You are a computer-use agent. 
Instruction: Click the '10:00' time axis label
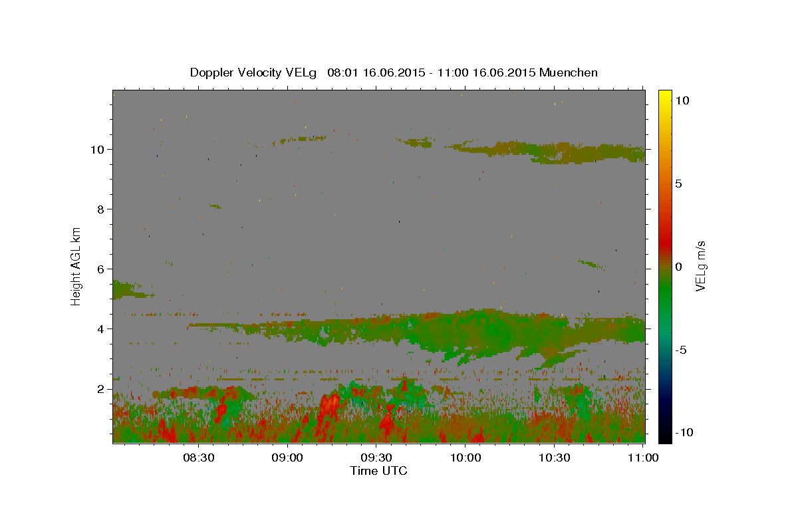pyautogui.click(x=465, y=458)
